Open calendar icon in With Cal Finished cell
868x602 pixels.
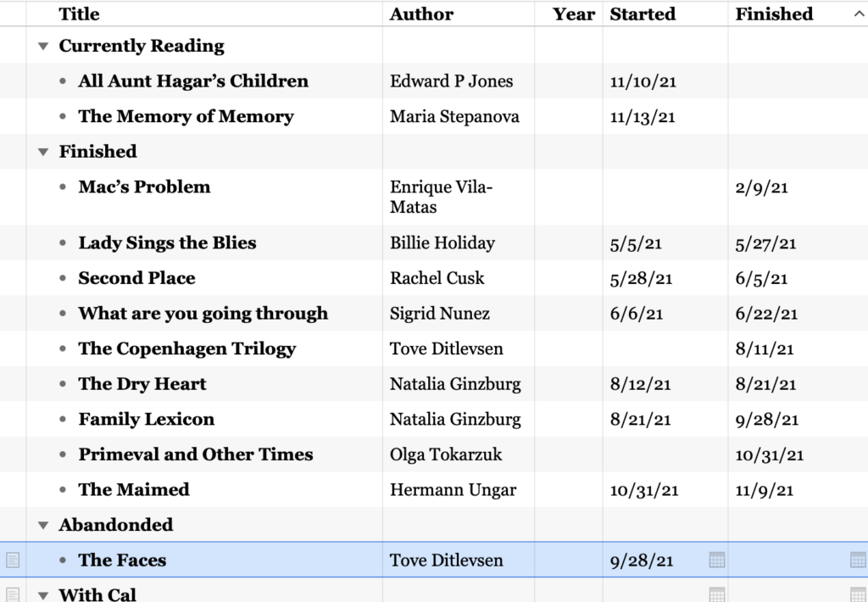858,595
